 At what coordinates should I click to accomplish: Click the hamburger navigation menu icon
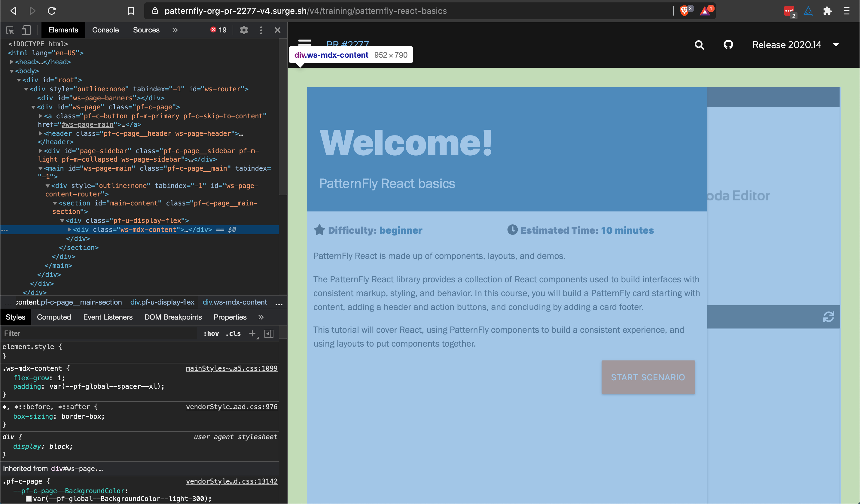[x=304, y=43]
